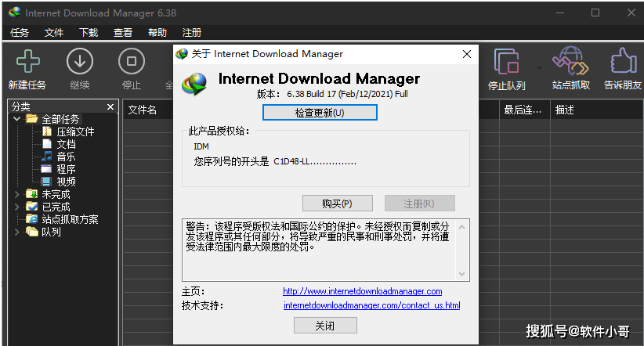Close the 分类 categories panel
Image resolution: width=644 pixels, height=346 pixels.
pos(110,106)
